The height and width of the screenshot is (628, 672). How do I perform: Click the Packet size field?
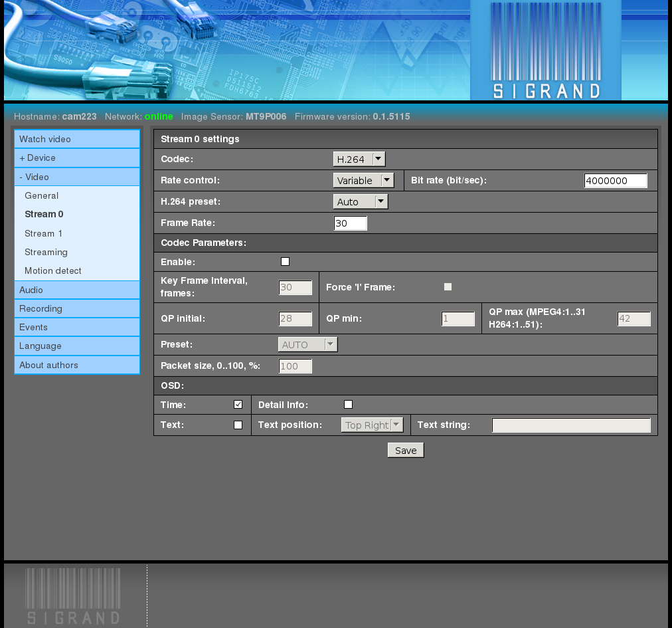pos(295,366)
